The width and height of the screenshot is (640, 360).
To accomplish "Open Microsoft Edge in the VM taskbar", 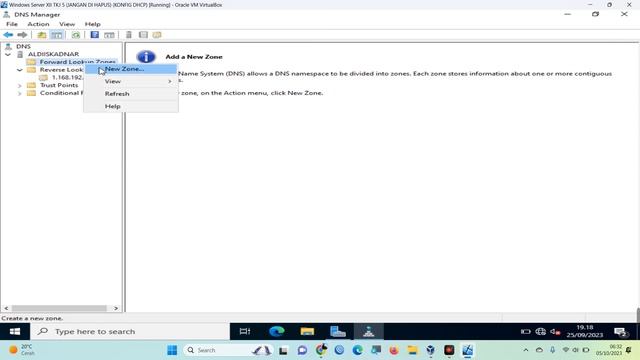I will tap(277, 331).
